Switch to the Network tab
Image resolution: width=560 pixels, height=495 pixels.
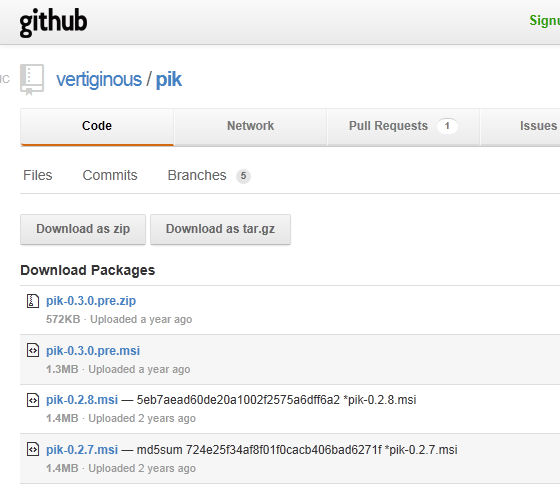(250, 127)
